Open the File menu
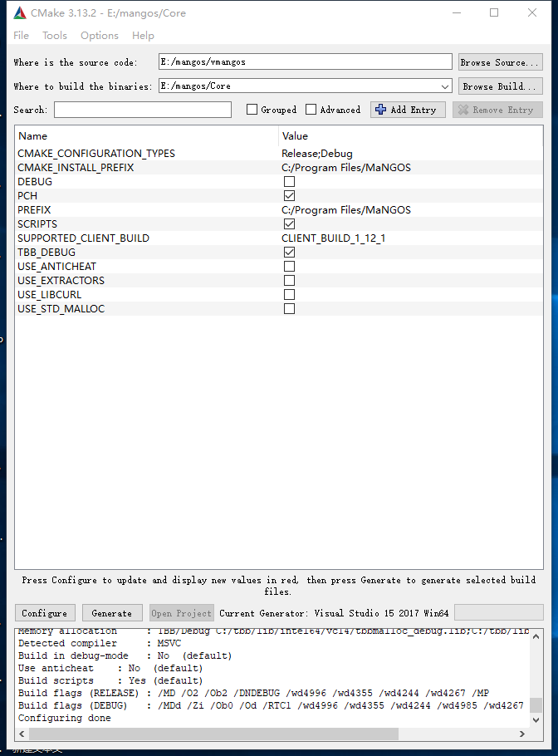Viewport: 558px width, 756px height. (22, 36)
